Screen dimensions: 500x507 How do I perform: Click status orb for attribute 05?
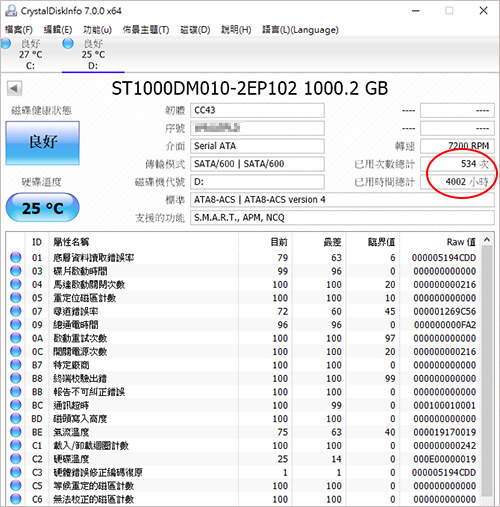(15, 298)
